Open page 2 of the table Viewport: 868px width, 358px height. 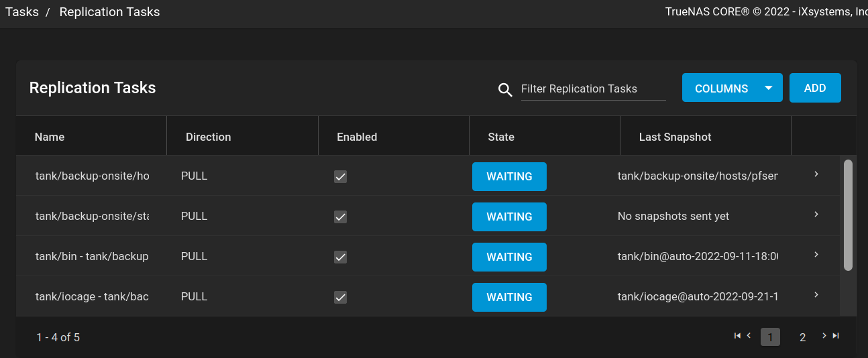pyautogui.click(x=802, y=337)
